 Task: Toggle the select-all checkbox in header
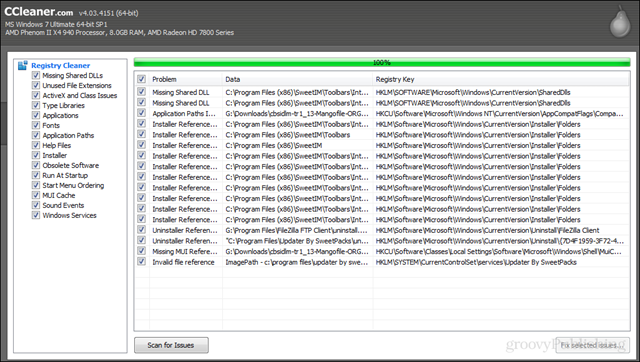pos(142,79)
